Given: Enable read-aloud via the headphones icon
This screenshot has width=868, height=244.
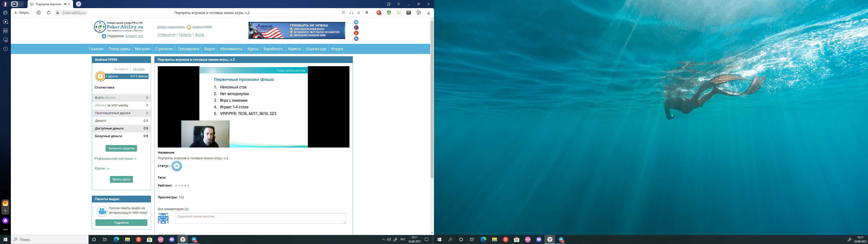Looking at the screenshot, I should pyautogui.click(x=351, y=13).
